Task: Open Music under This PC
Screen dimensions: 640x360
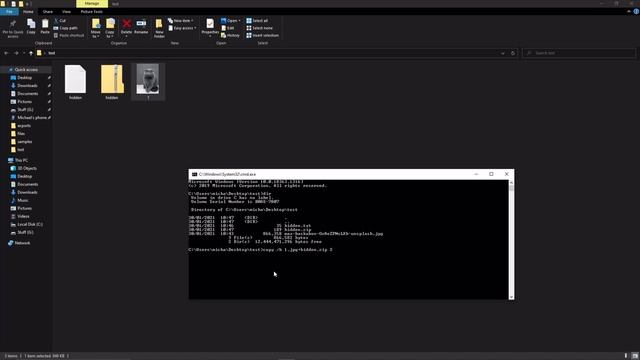Action: click(22, 200)
